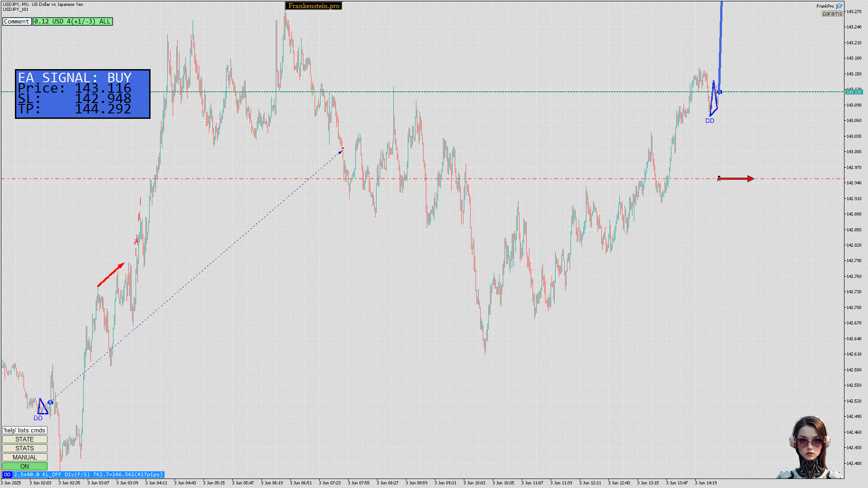This screenshot has height=488, width=868.
Task: Click the small red trade-close marker mid-chart
Action: click(x=343, y=149)
